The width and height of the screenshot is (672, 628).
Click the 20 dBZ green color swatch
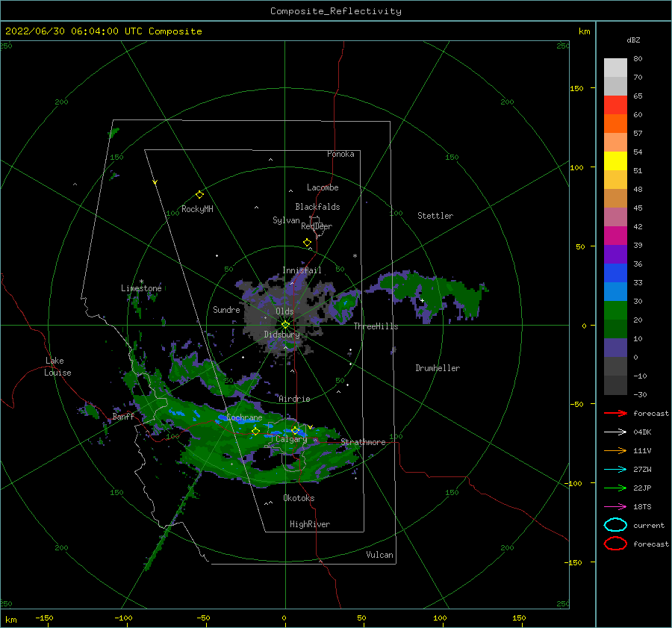click(x=615, y=311)
